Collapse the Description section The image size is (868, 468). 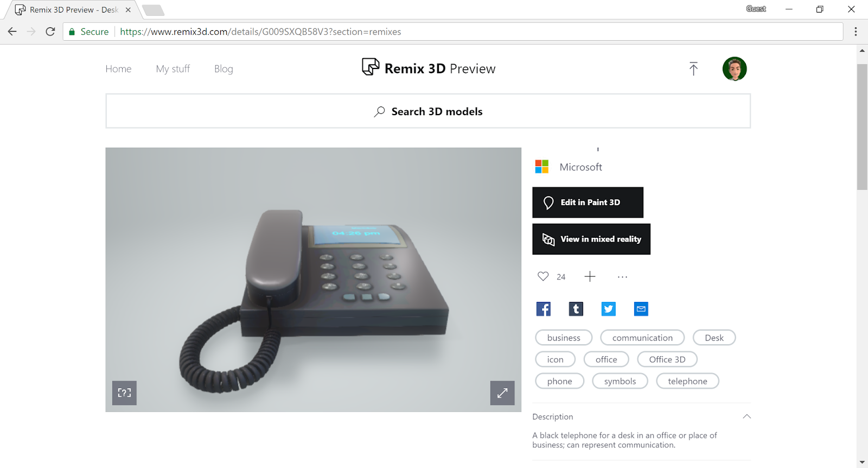746,416
